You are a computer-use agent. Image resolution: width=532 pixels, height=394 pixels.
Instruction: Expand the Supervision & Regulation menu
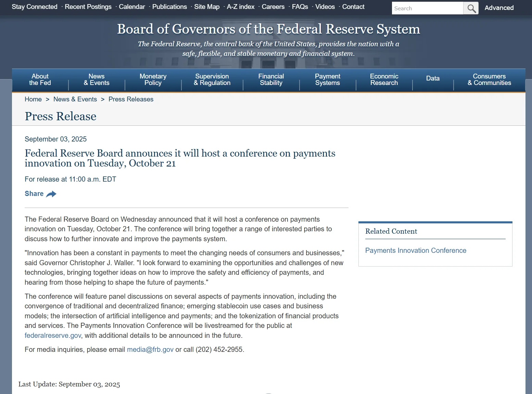pyautogui.click(x=212, y=79)
